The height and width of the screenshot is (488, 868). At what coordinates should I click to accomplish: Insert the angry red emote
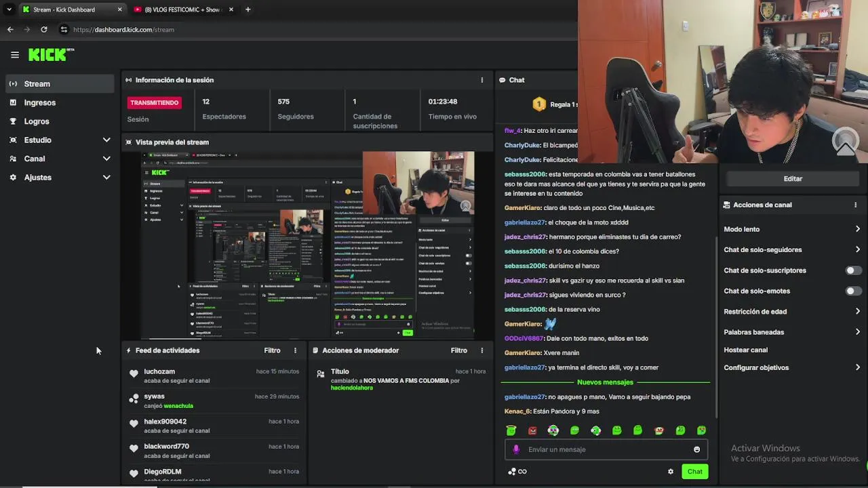[532, 430]
